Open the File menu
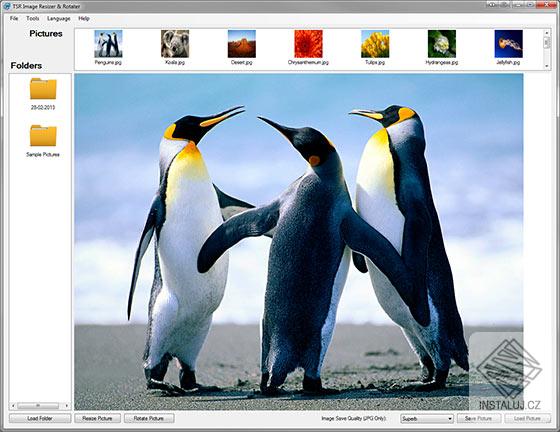Viewport: 560px width, 432px height. click(14, 18)
